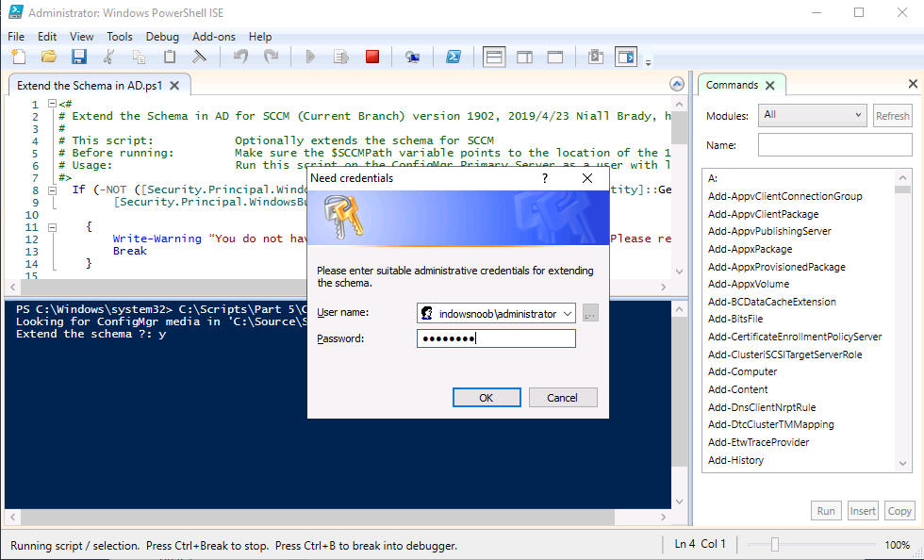
Task: Create a new script with New icon
Action: click(19, 57)
